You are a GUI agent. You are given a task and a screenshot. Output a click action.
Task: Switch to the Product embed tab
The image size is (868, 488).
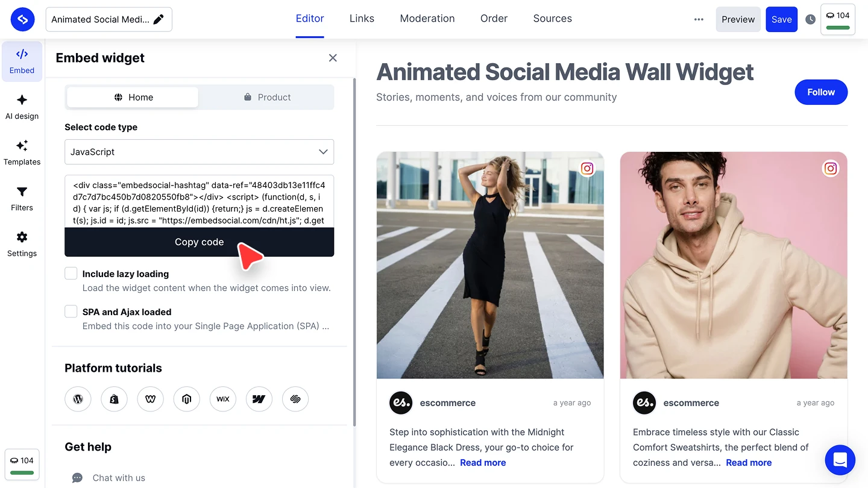266,97
